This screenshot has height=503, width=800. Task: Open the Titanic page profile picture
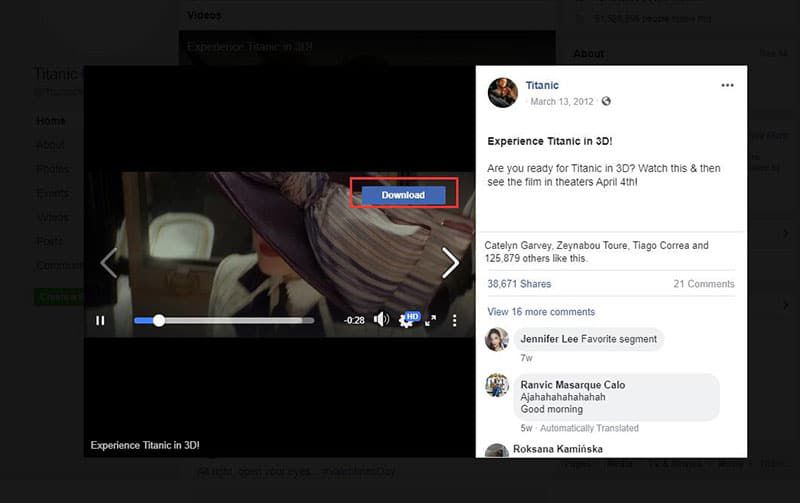pos(503,92)
